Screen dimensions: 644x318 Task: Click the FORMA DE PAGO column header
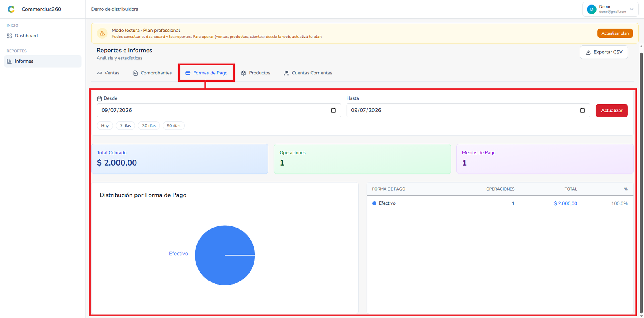point(388,189)
